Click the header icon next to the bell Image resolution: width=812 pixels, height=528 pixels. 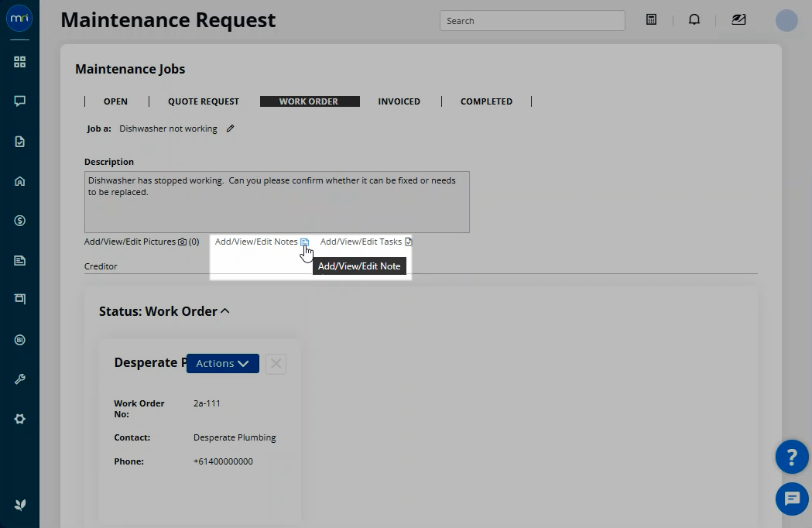click(738, 19)
